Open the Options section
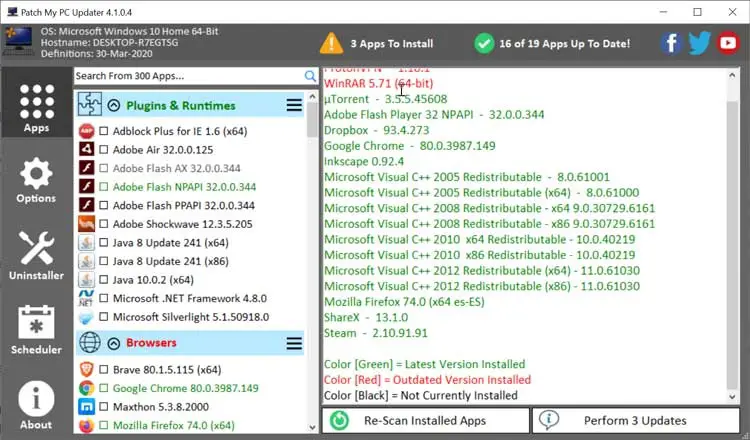This screenshot has height=440, width=750. (36, 180)
